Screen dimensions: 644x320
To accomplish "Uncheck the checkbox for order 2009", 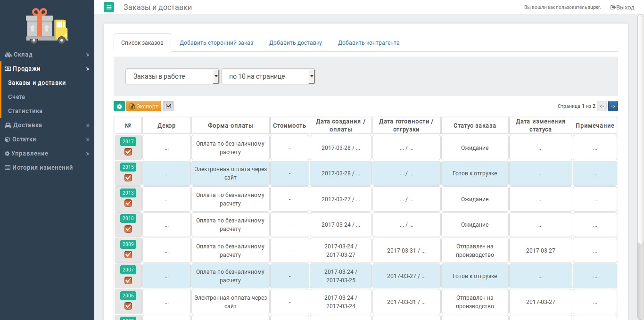I will (128, 254).
